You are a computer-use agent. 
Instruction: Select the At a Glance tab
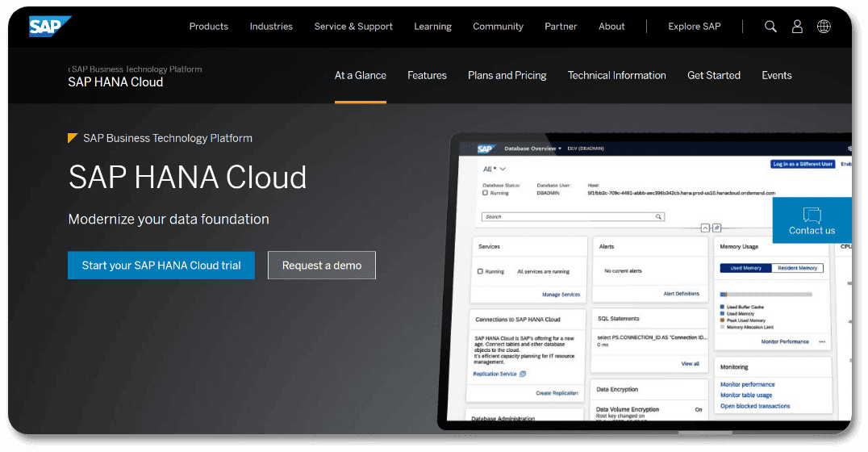(x=361, y=75)
